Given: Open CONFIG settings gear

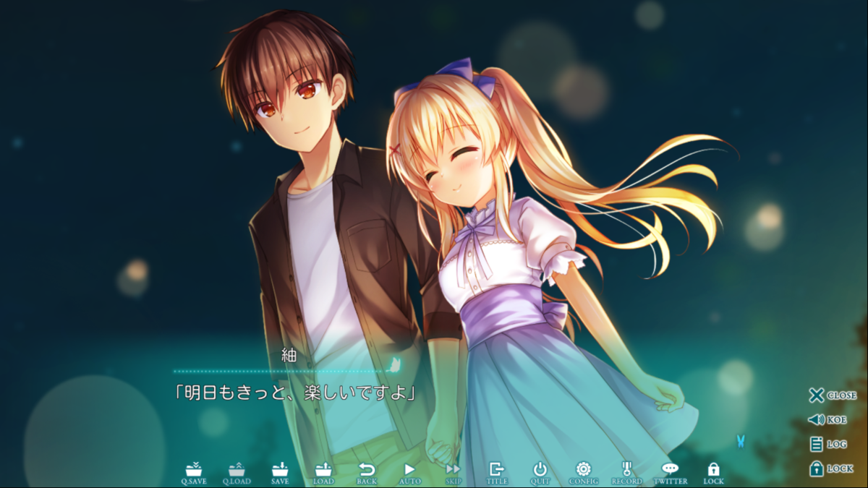Looking at the screenshot, I should pos(583,474).
